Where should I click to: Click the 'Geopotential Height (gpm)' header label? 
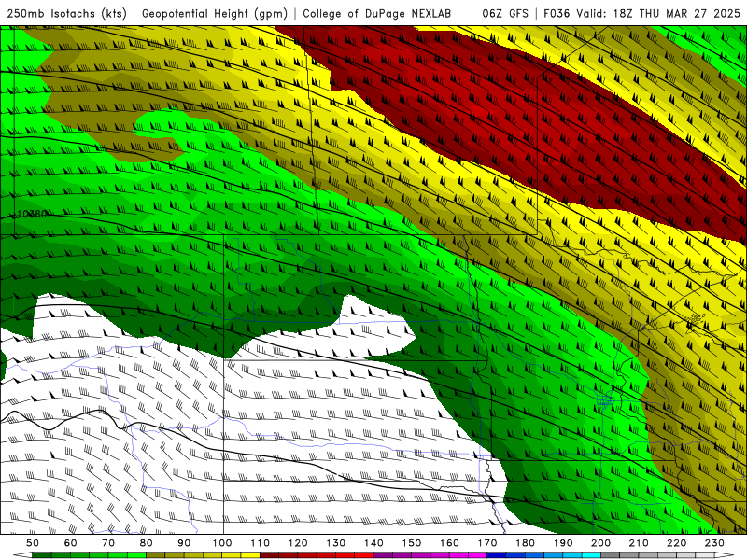pos(215,13)
